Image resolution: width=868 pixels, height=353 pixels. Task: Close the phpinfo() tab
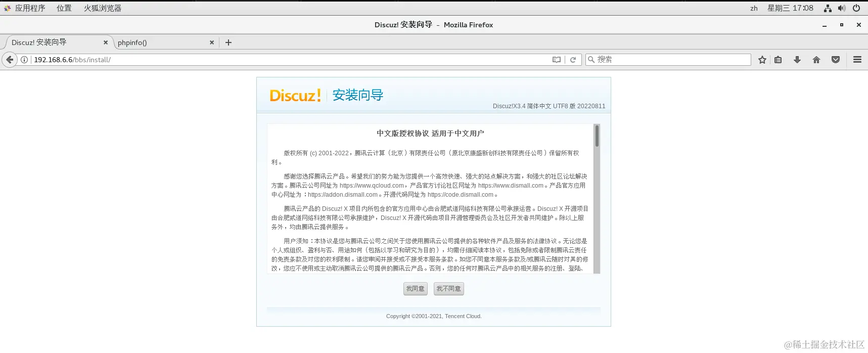pyautogui.click(x=212, y=42)
